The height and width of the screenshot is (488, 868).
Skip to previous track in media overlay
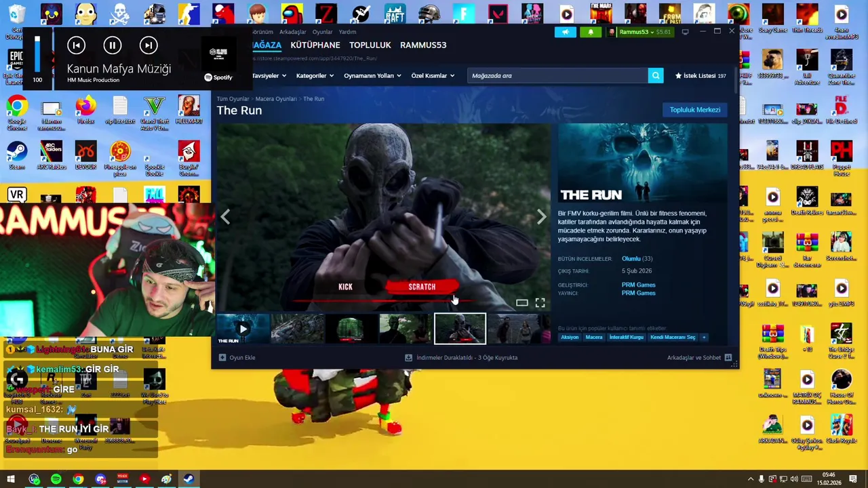pos(76,45)
